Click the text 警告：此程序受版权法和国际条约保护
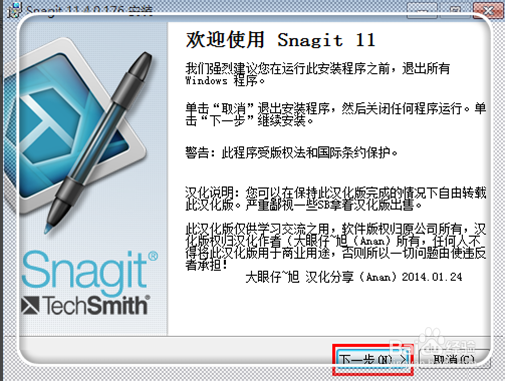Image resolution: width=505 pixels, height=381 pixels. click(292, 153)
